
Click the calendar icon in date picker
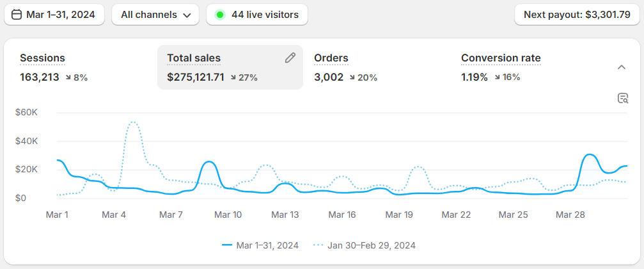point(17,15)
